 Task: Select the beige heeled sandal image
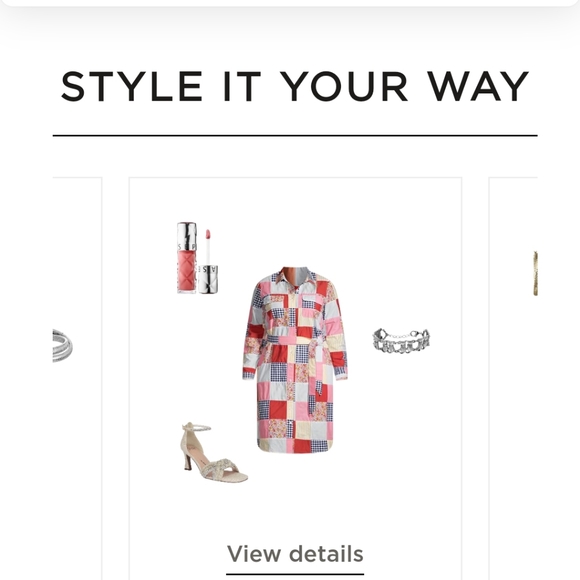pos(215,452)
